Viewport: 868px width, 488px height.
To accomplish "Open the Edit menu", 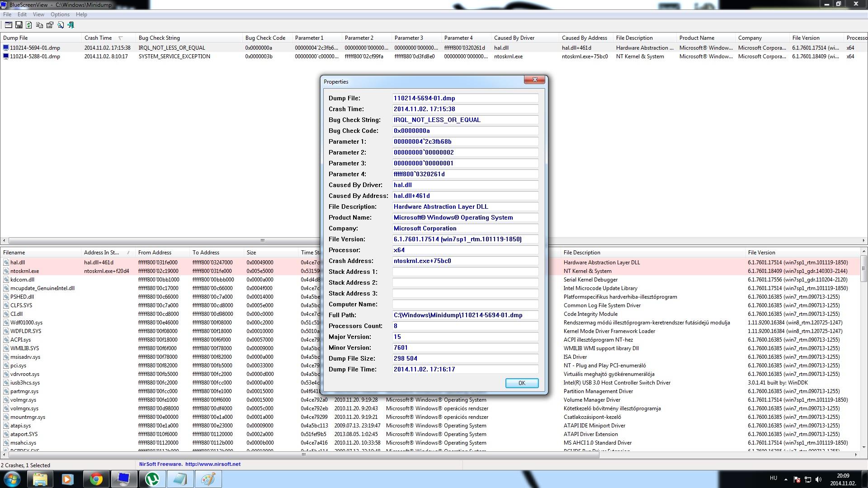I will pyautogui.click(x=22, y=14).
